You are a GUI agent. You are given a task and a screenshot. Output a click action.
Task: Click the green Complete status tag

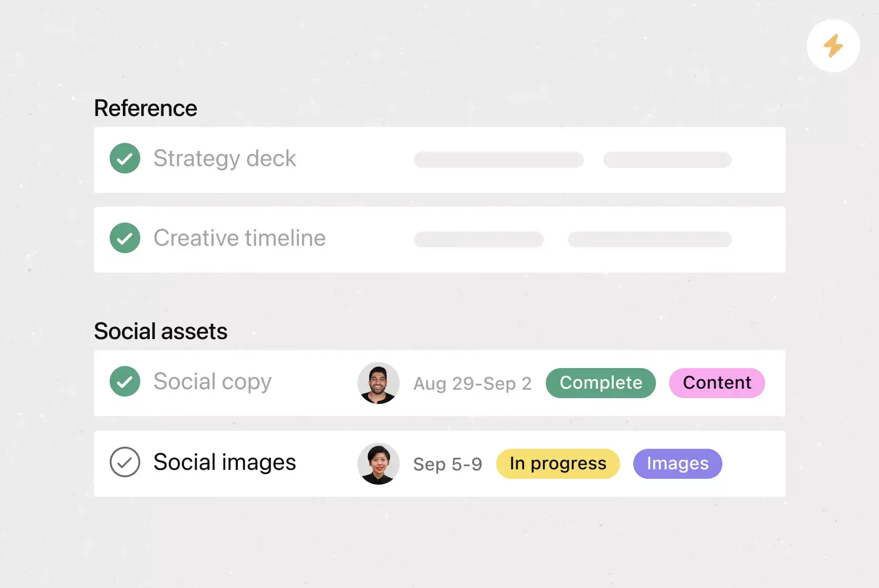click(601, 383)
